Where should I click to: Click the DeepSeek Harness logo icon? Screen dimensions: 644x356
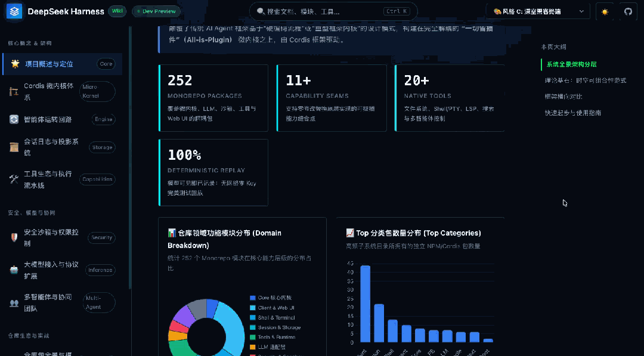coord(14,11)
